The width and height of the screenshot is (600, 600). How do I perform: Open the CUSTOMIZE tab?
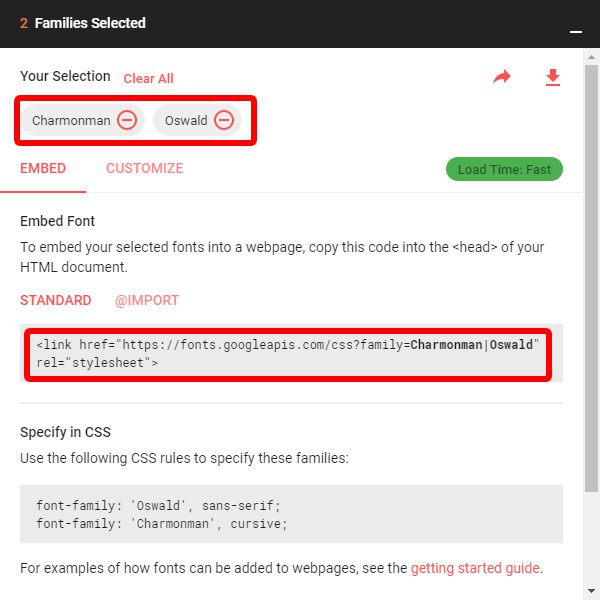pos(145,169)
